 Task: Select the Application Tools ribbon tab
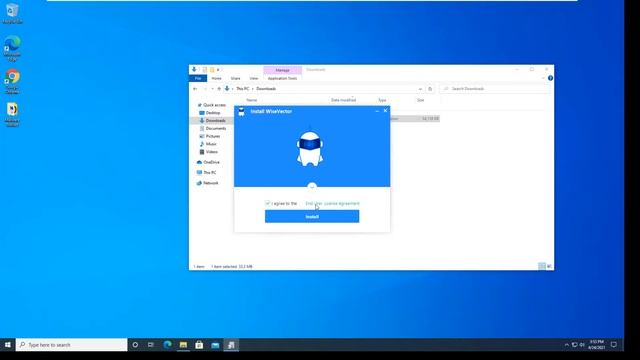point(282,78)
